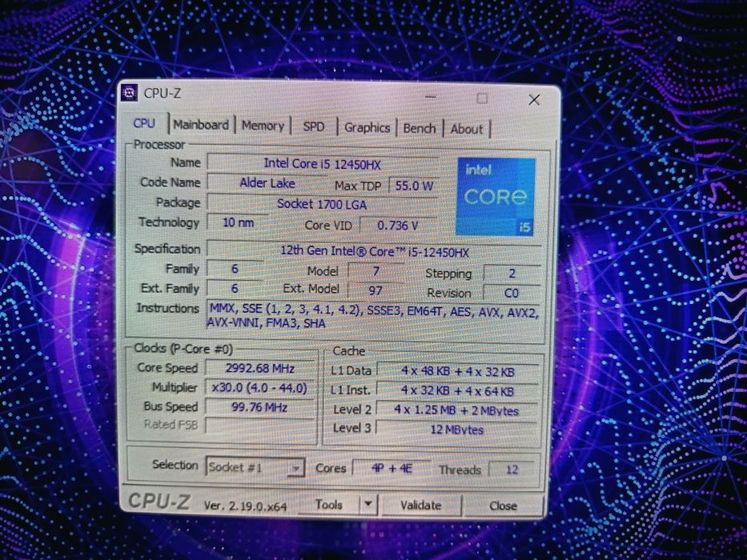Maximize the CPU-Z window
This screenshot has height=560, width=747.
click(x=482, y=98)
